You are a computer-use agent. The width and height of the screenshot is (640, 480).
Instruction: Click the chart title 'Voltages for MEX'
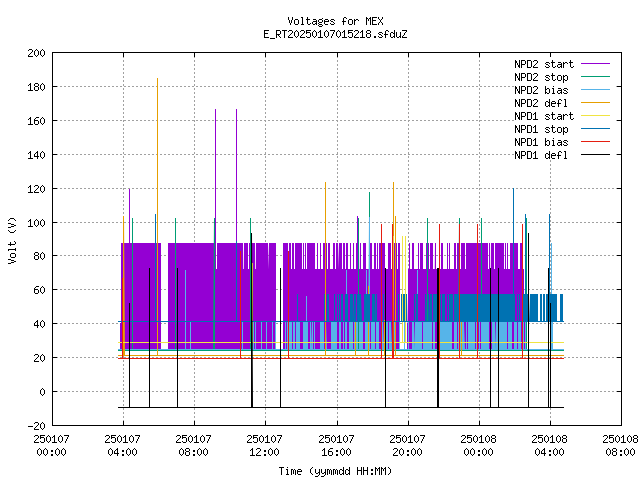coord(335,21)
